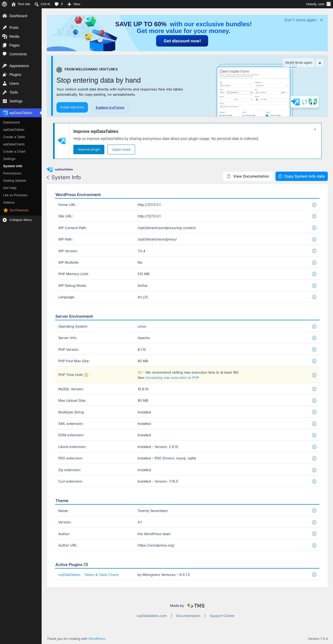The width and height of the screenshot is (333, 644).
Task: Open Lite vs Premium submenu item
Action: pyautogui.click(x=15, y=195)
